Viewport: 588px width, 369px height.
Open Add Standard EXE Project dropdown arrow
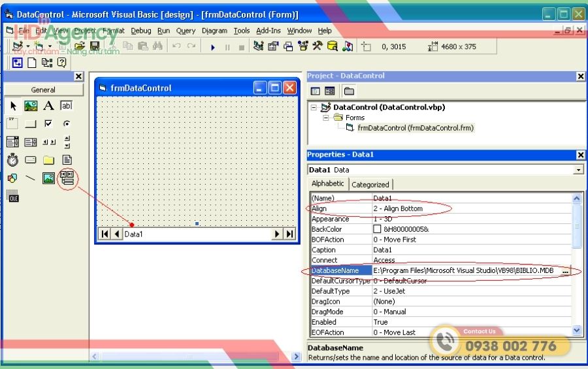pyautogui.click(x=28, y=46)
